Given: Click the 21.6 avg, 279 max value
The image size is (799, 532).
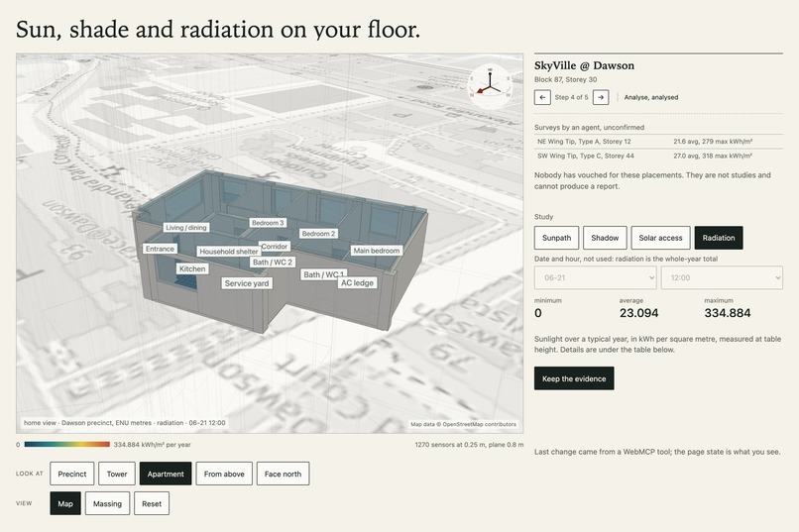Looking at the screenshot, I should [713, 142].
